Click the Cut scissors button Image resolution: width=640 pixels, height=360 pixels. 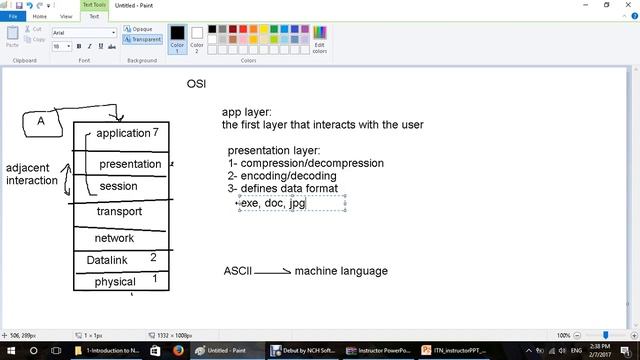33,29
